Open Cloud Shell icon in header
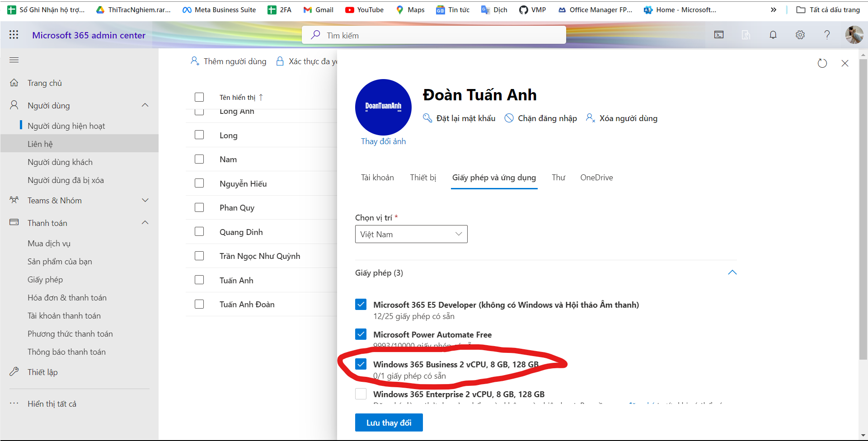 coord(719,35)
